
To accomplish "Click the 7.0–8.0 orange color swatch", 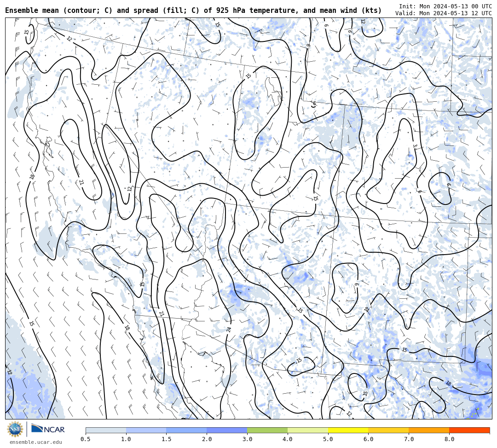I will pyautogui.click(x=429, y=430).
